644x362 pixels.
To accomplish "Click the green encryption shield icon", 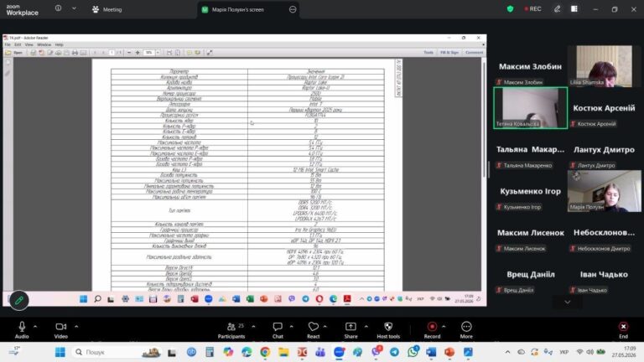I will tap(510, 9).
